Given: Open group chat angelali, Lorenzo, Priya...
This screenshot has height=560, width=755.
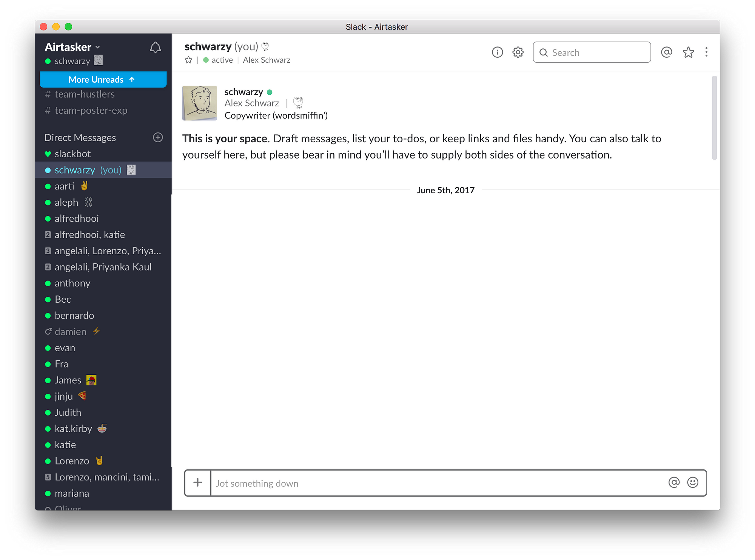Looking at the screenshot, I should (x=103, y=251).
